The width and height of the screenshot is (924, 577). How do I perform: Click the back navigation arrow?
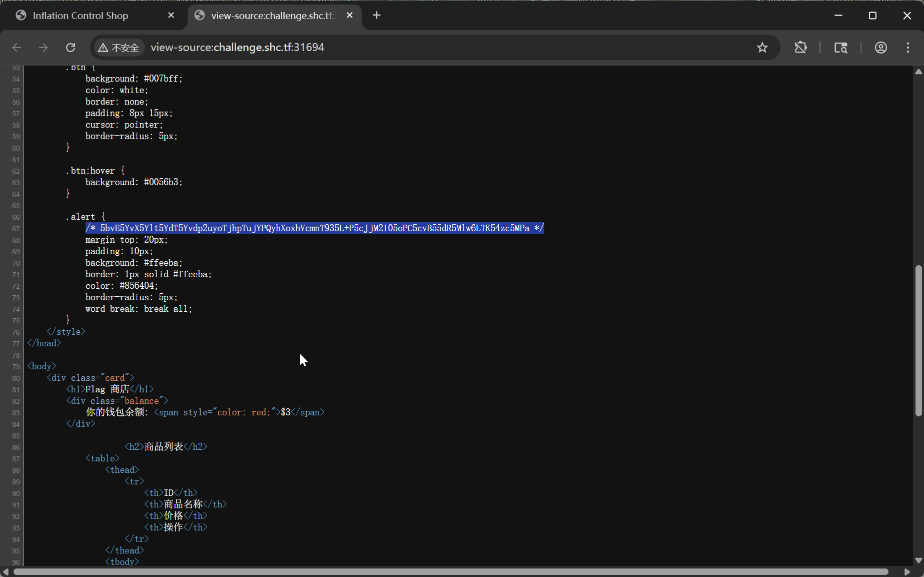tap(17, 48)
